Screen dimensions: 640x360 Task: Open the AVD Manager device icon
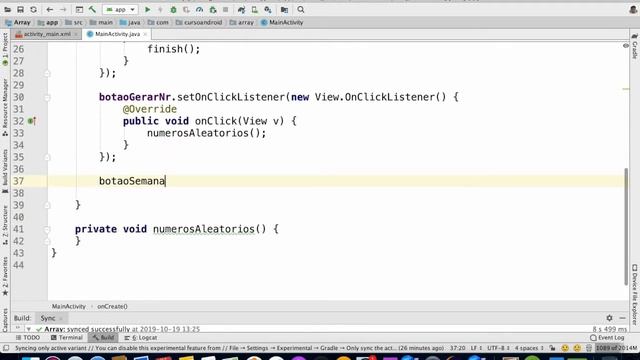pos(255,9)
